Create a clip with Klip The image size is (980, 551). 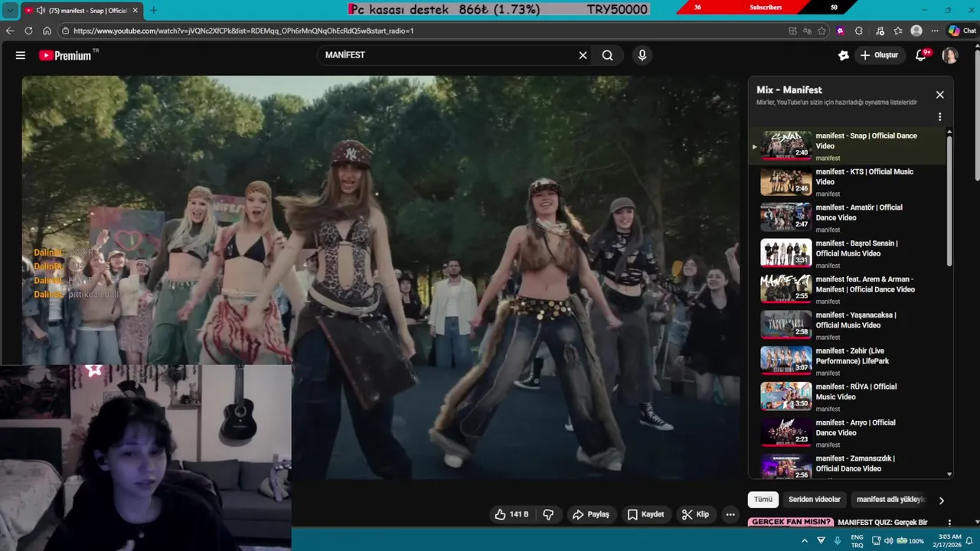coord(695,514)
